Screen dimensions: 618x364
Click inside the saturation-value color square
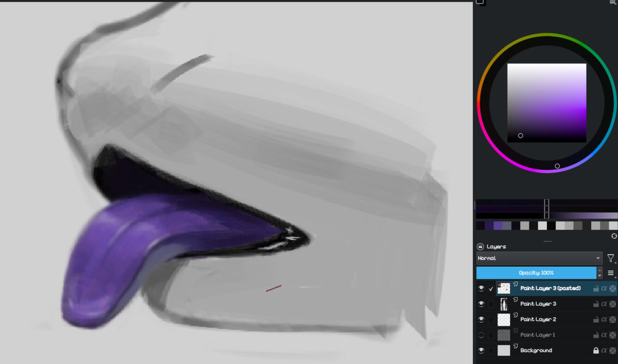point(547,103)
